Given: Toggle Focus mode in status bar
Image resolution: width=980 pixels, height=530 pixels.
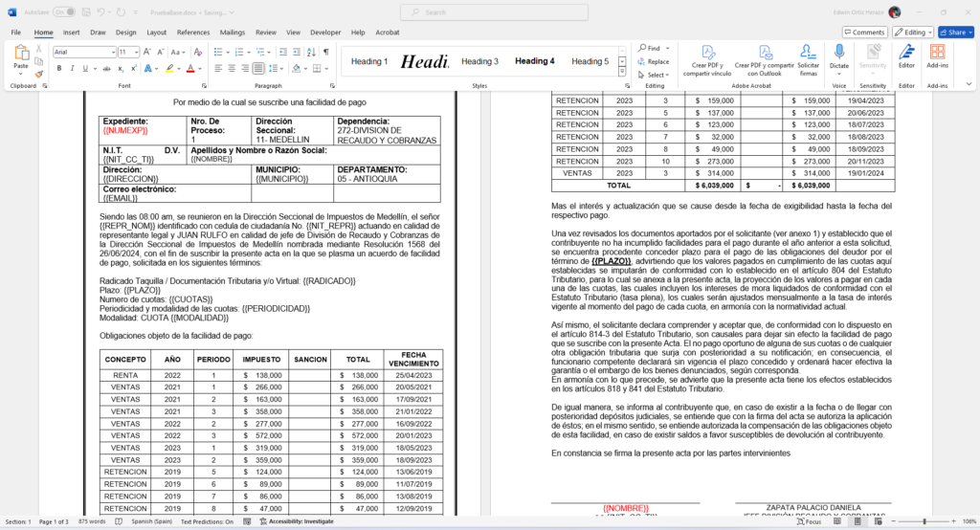Looking at the screenshot, I should [x=810, y=521].
